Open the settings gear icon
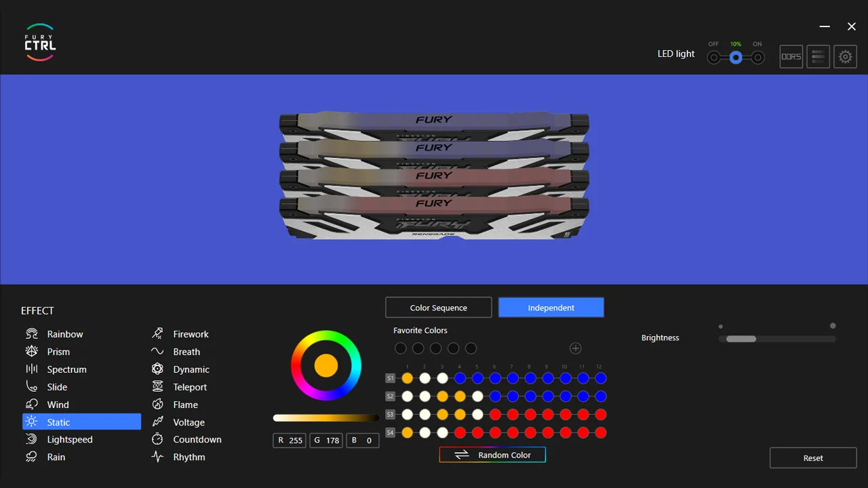Image resolution: width=868 pixels, height=488 pixels. click(845, 57)
